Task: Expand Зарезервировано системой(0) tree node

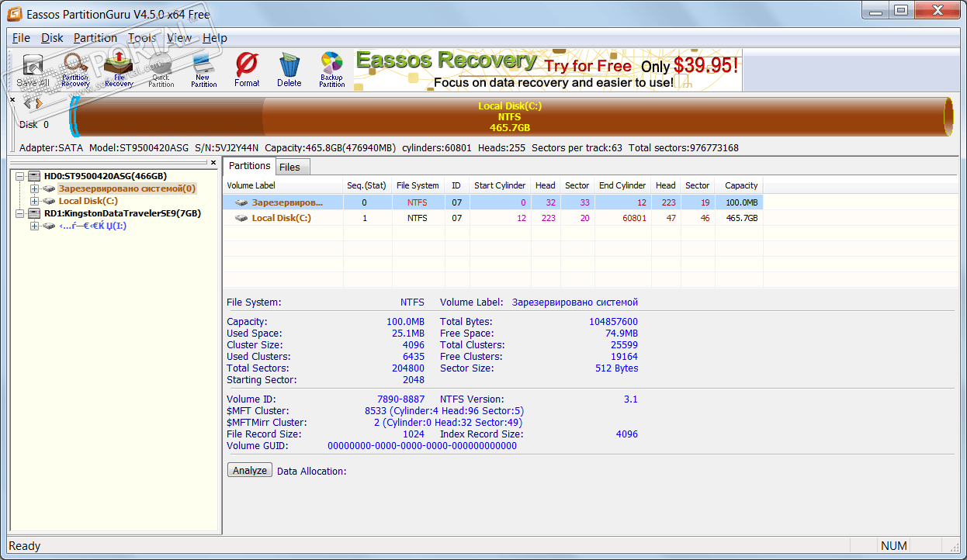Action: (x=34, y=188)
